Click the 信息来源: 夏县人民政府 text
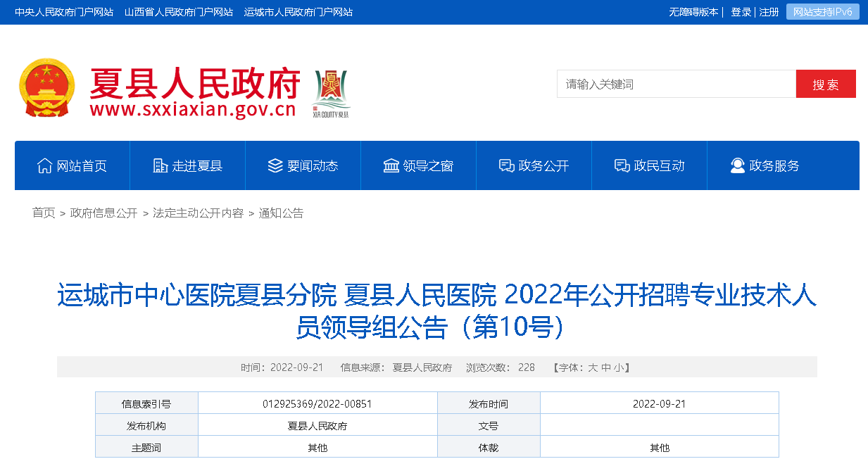Viewport: 868px width, 459px height. 396,367
